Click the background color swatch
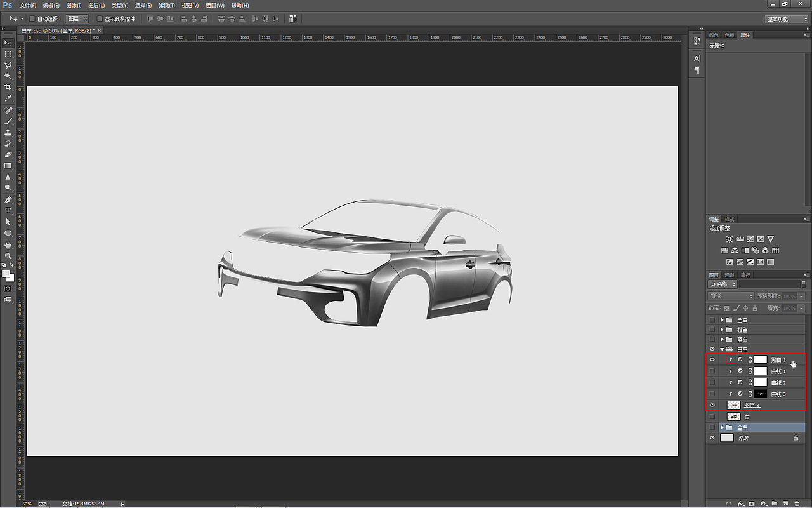Image resolution: width=812 pixels, height=508 pixels. pyautogui.click(x=11, y=278)
